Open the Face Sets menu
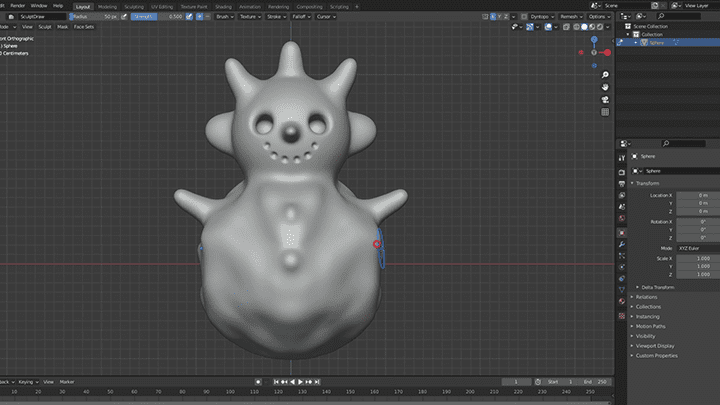720x405 pixels. pos(84,27)
